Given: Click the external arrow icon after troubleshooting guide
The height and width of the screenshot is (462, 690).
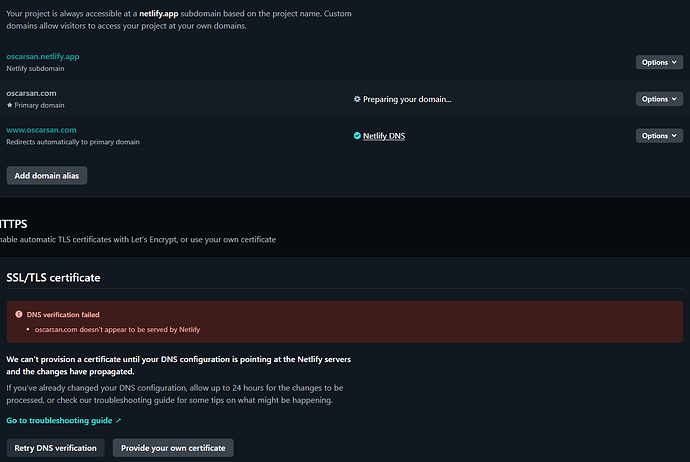Looking at the screenshot, I should tap(118, 421).
